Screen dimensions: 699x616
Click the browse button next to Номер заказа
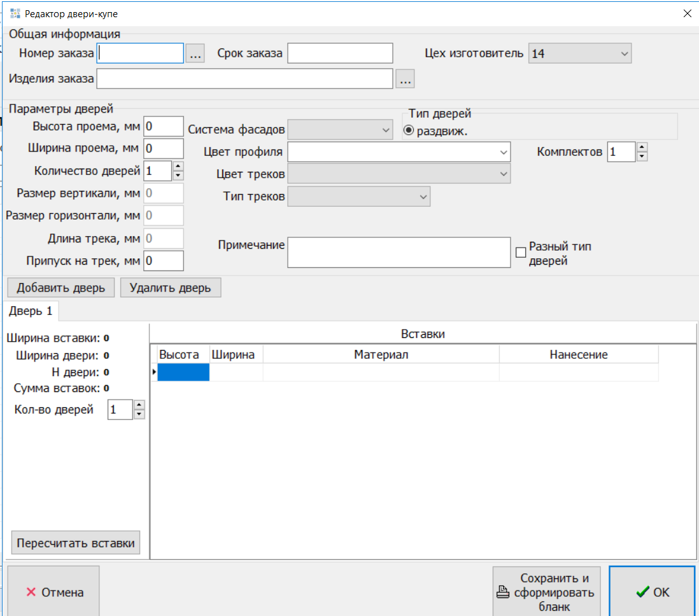(195, 54)
